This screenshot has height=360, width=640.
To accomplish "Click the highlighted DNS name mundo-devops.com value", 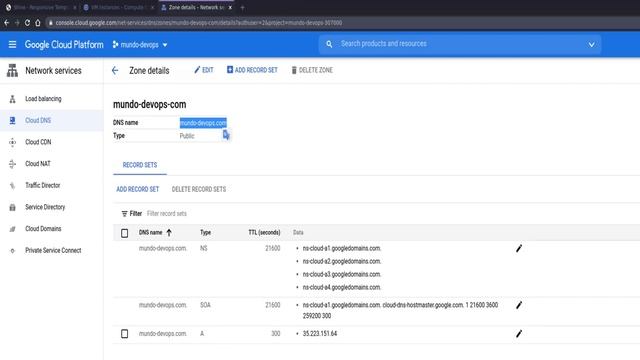I will [203, 123].
